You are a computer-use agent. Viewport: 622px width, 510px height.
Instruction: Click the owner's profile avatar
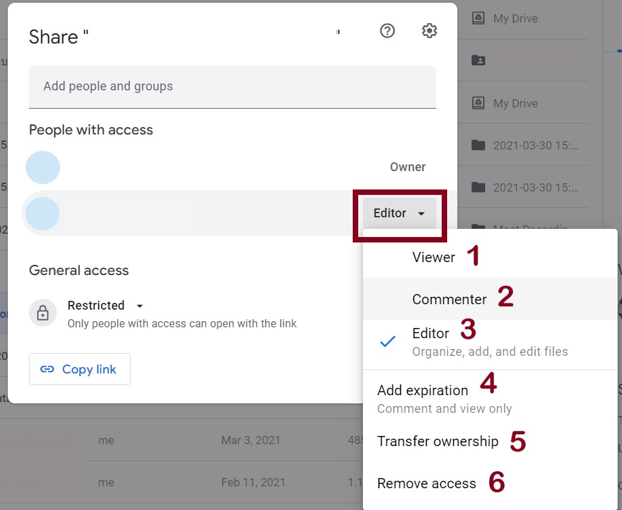tap(43, 167)
